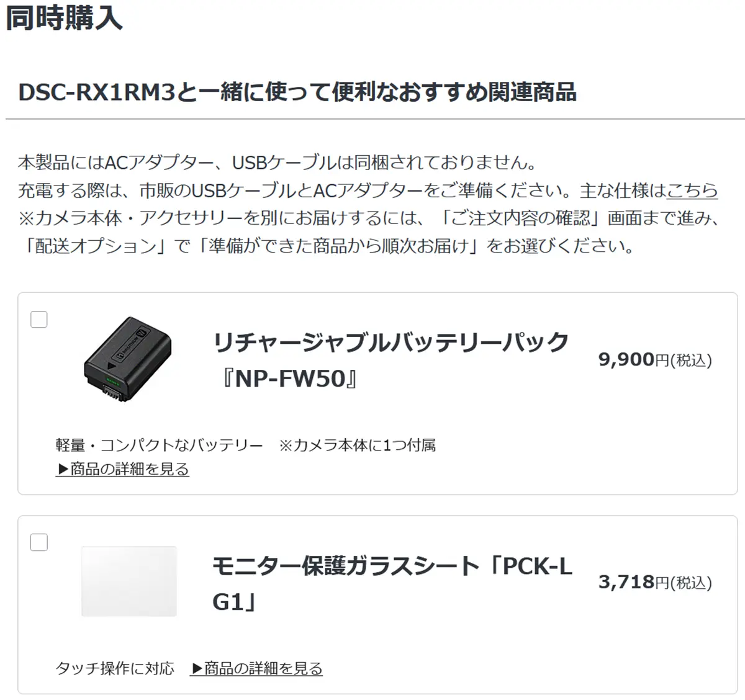The height and width of the screenshot is (700, 745).
Task: Tick the checkbox for PCK-LG1 glass sheet
Action: [39, 542]
